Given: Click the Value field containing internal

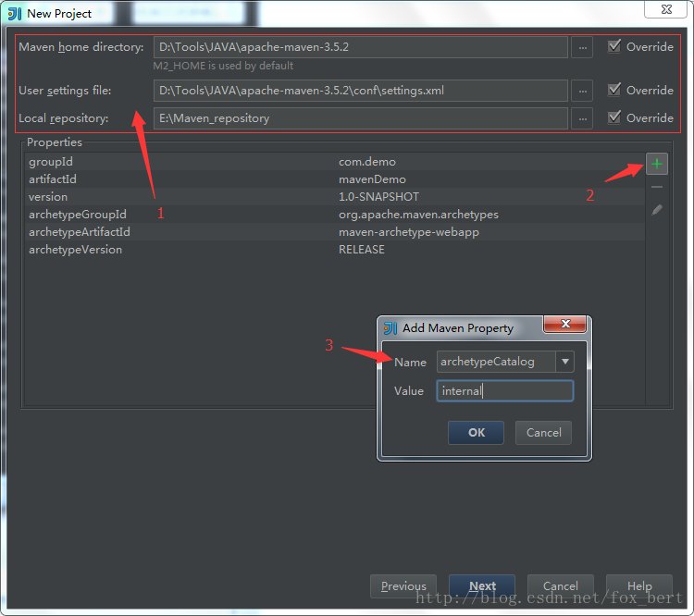Looking at the screenshot, I should click(x=505, y=390).
